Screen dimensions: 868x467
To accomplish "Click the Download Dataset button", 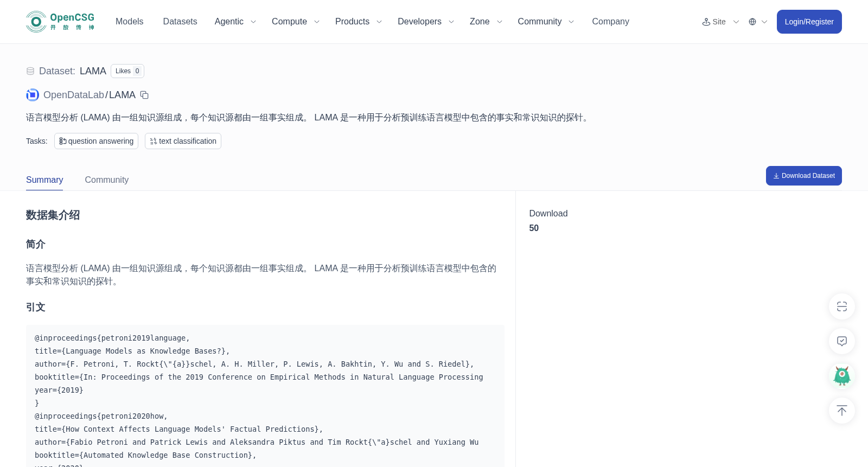I will (x=803, y=176).
